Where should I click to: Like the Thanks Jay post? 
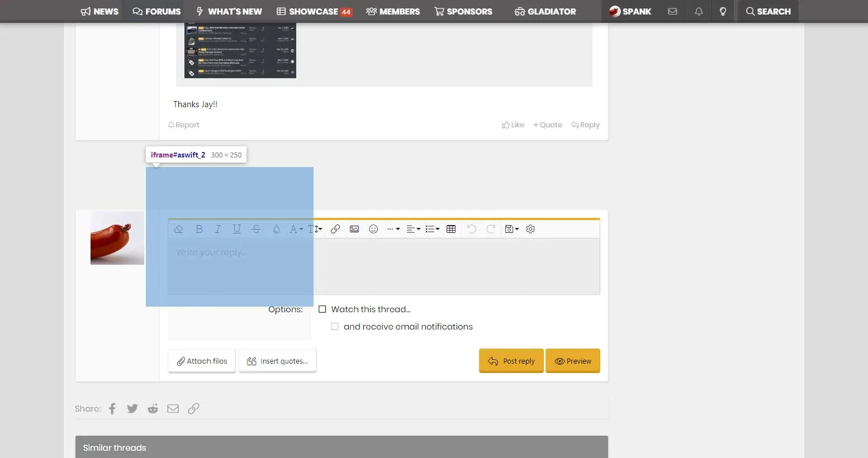tap(513, 125)
